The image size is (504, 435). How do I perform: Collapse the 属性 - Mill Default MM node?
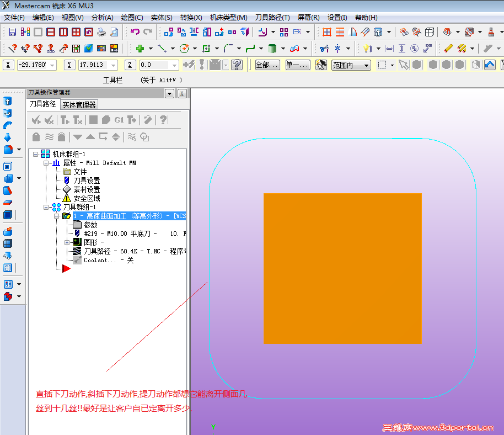(x=46, y=163)
